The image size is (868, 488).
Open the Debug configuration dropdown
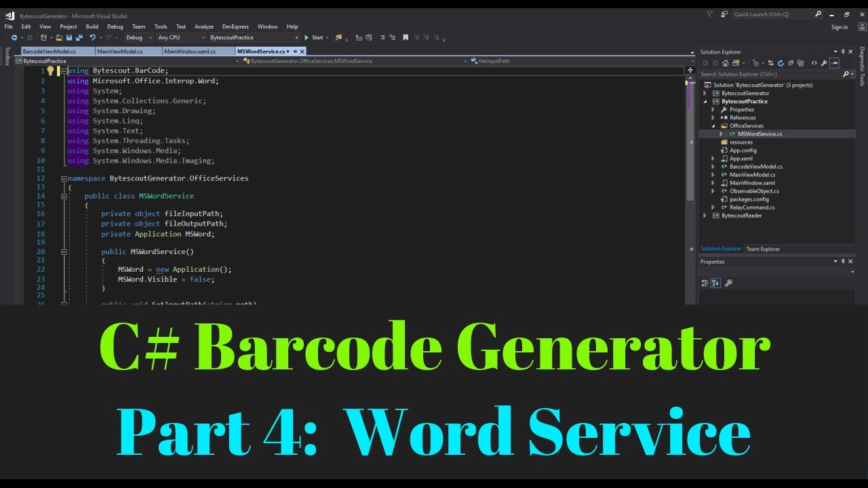138,37
